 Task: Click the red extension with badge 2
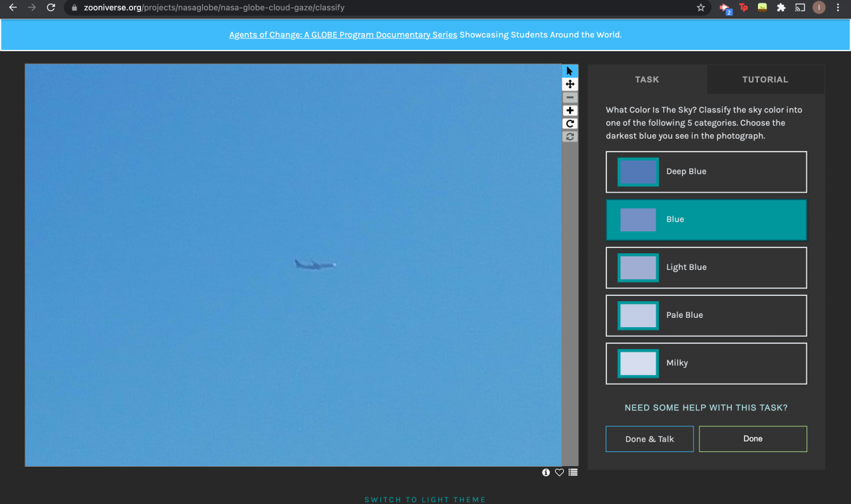tap(725, 8)
